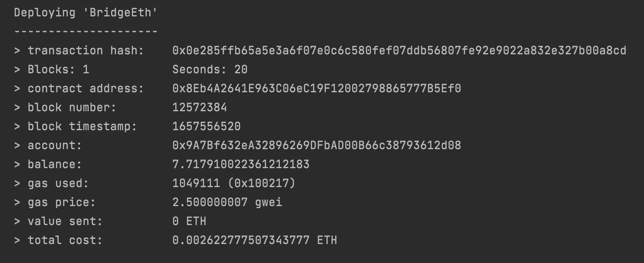This screenshot has width=644, height=263.
Task: Click the block number 12572384
Action: coord(200,107)
